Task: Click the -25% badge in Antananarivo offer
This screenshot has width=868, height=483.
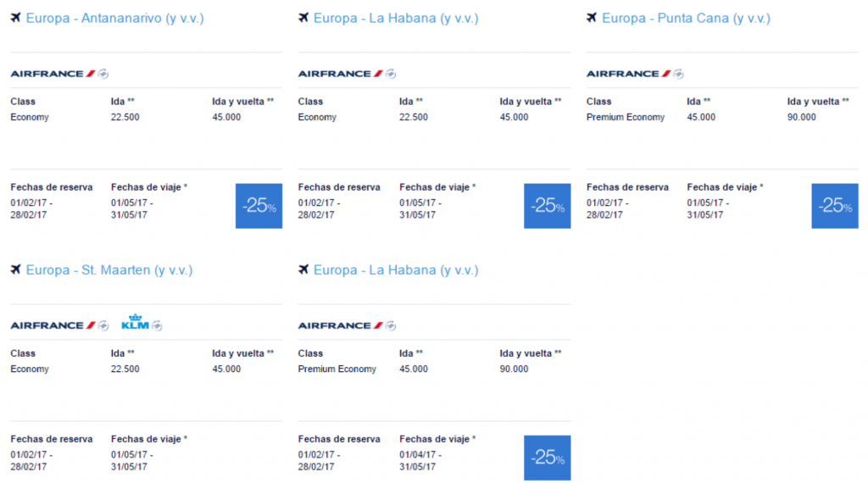Action: [259, 206]
